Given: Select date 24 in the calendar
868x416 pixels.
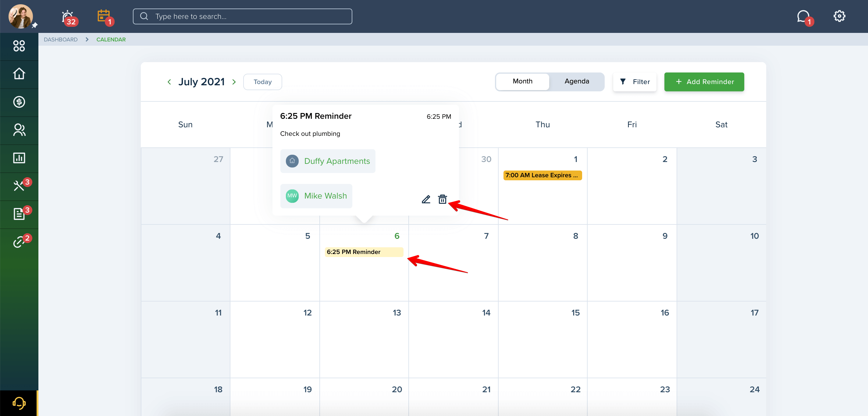Looking at the screenshot, I should tap(754, 389).
